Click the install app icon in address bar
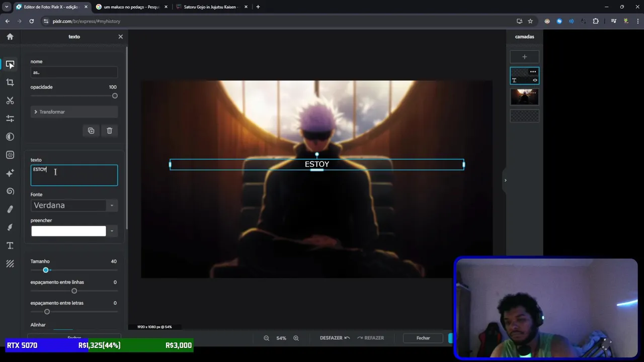Viewport: 644px width, 362px height. tap(519, 21)
